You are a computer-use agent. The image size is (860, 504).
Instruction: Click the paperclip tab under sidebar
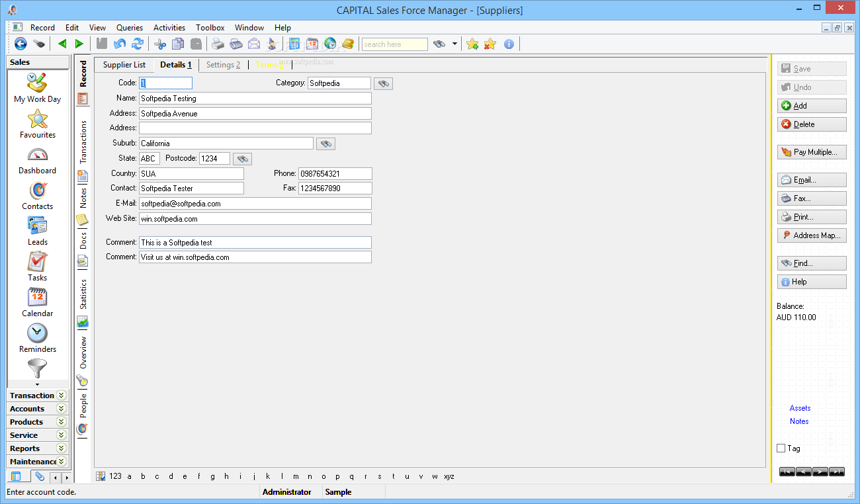coord(40,476)
